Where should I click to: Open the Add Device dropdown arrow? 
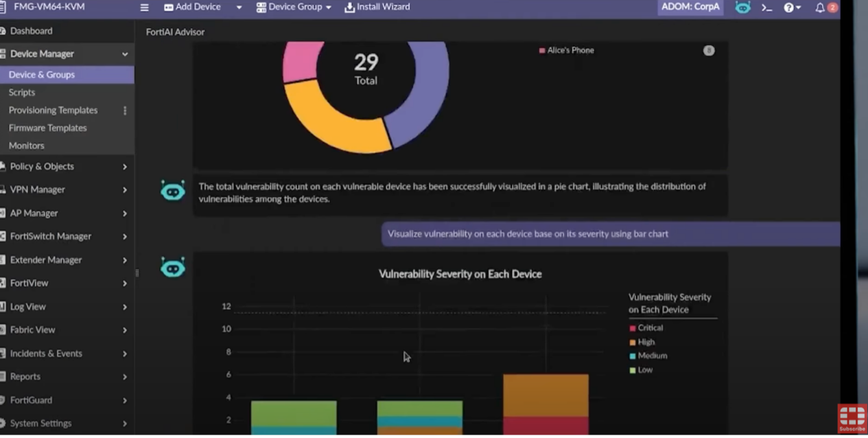[239, 8]
